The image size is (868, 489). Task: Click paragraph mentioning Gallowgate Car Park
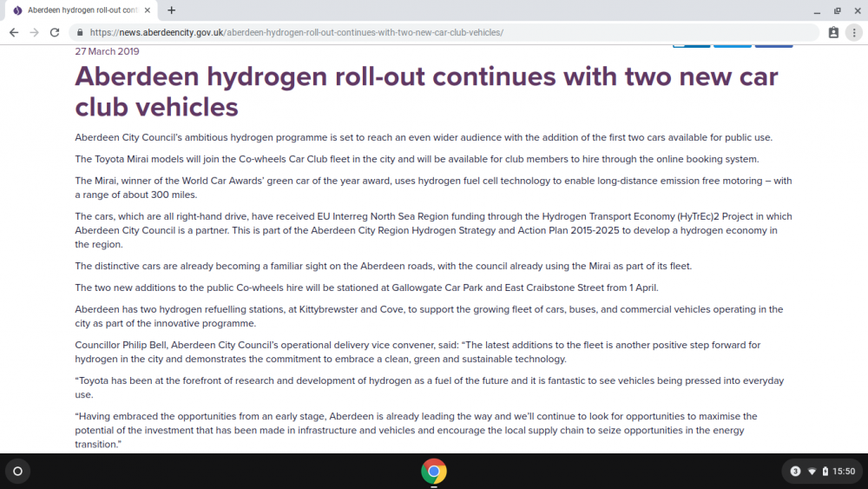pos(366,287)
